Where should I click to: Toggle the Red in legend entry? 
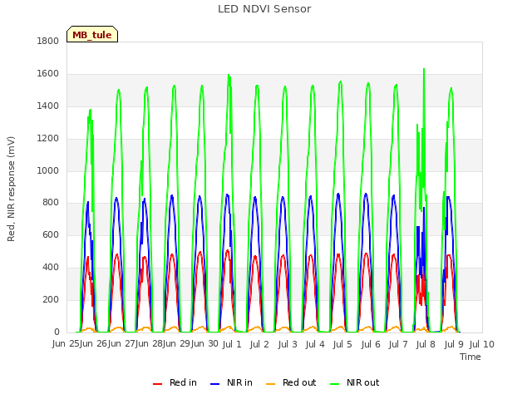pyautogui.click(x=175, y=382)
